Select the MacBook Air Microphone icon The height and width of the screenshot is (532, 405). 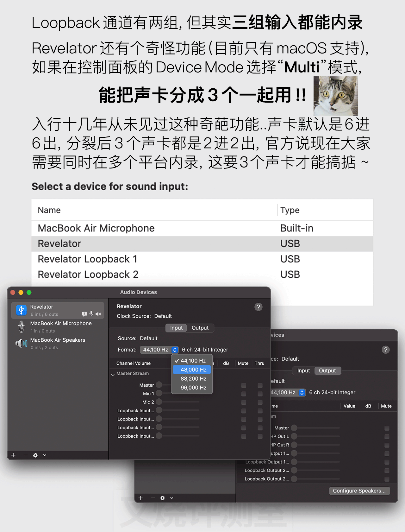[x=21, y=327]
